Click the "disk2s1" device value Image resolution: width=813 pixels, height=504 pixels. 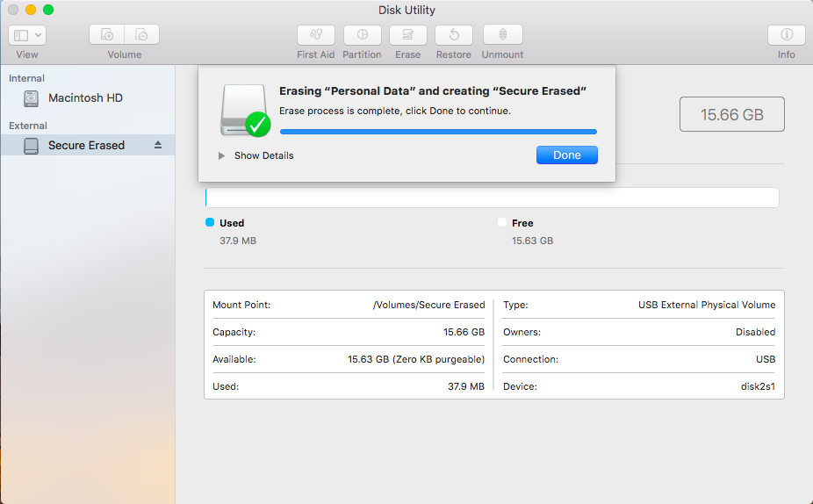[x=758, y=386]
